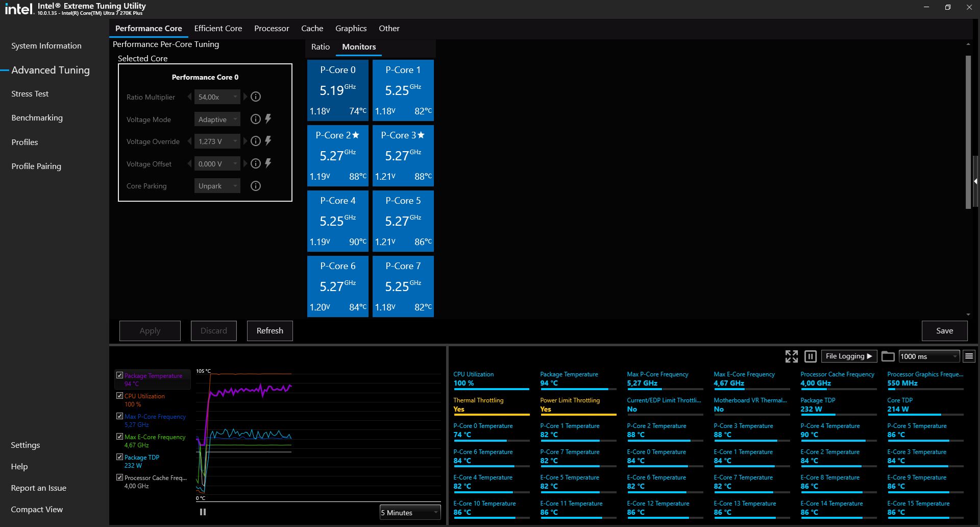The image size is (980, 527).
Task: Decrease Voltage Override with left arrow
Action: 190,141
